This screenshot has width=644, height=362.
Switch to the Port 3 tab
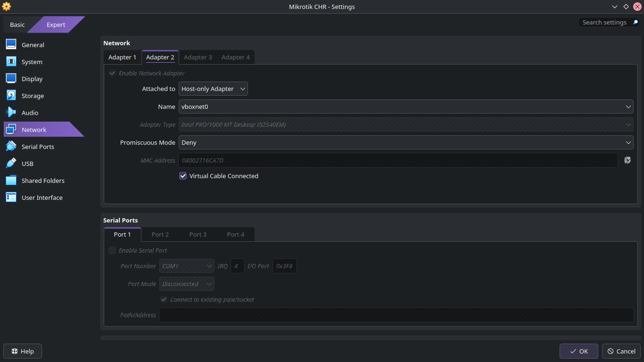point(198,234)
